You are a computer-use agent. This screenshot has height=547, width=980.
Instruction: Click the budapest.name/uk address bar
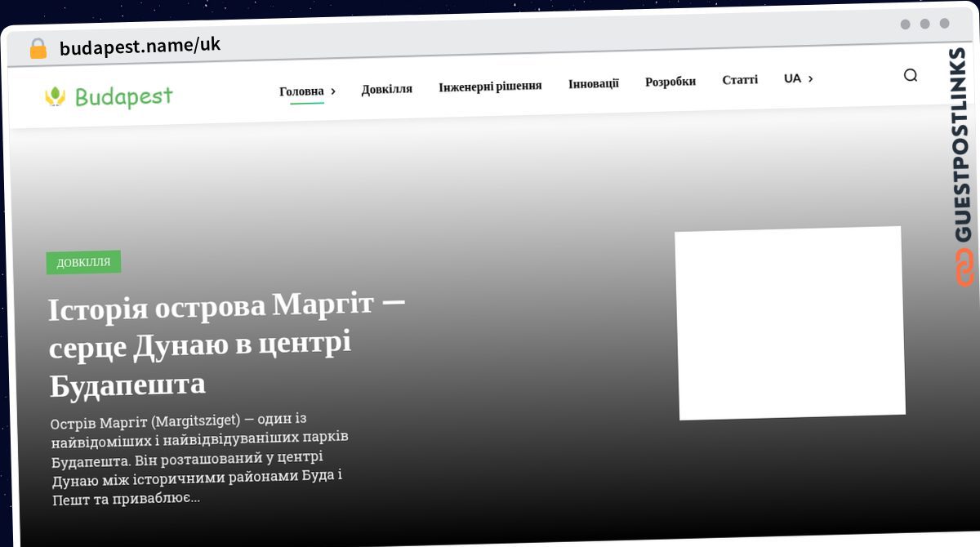(x=140, y=46)
